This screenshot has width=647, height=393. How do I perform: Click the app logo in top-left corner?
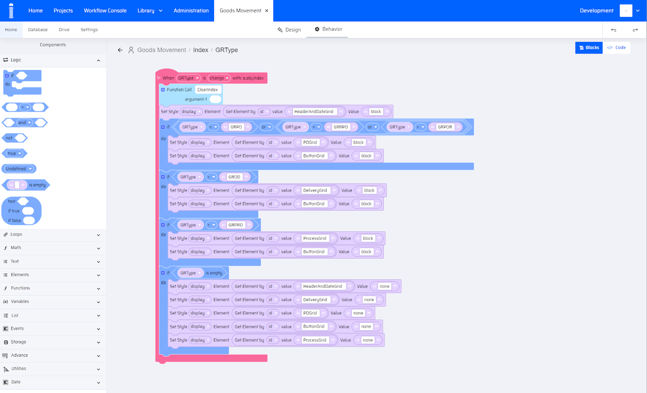click(x=11, y=10)
